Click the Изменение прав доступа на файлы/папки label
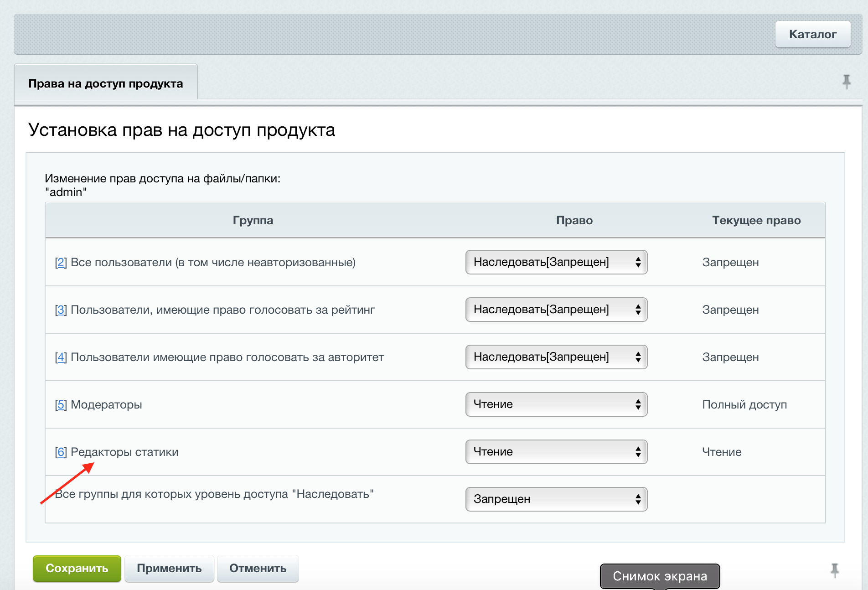This screenshot has height=590, width=868. 163,178
